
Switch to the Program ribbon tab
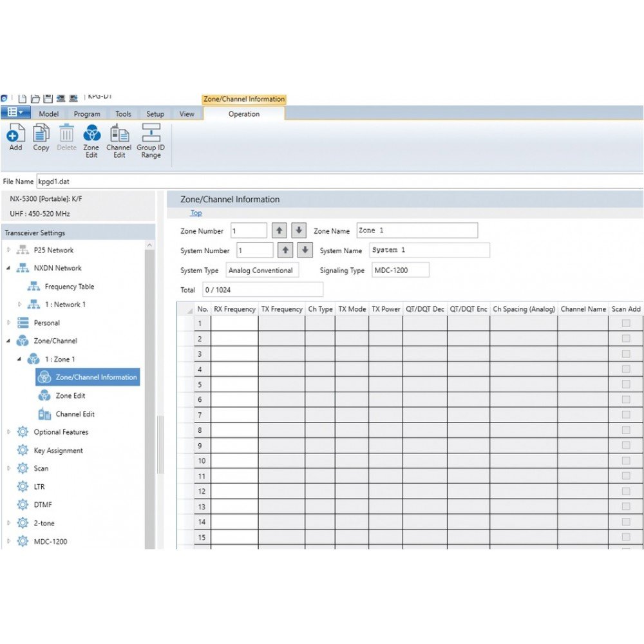[x=87, y=114]
